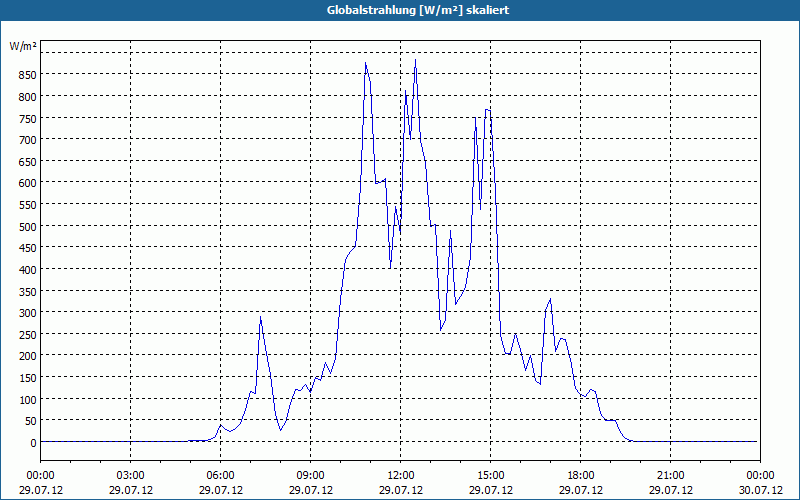The width and height of the screenshot is (800, 500).
Task: Pick the 250 y-axis tick label
Action: click(28, 335)
